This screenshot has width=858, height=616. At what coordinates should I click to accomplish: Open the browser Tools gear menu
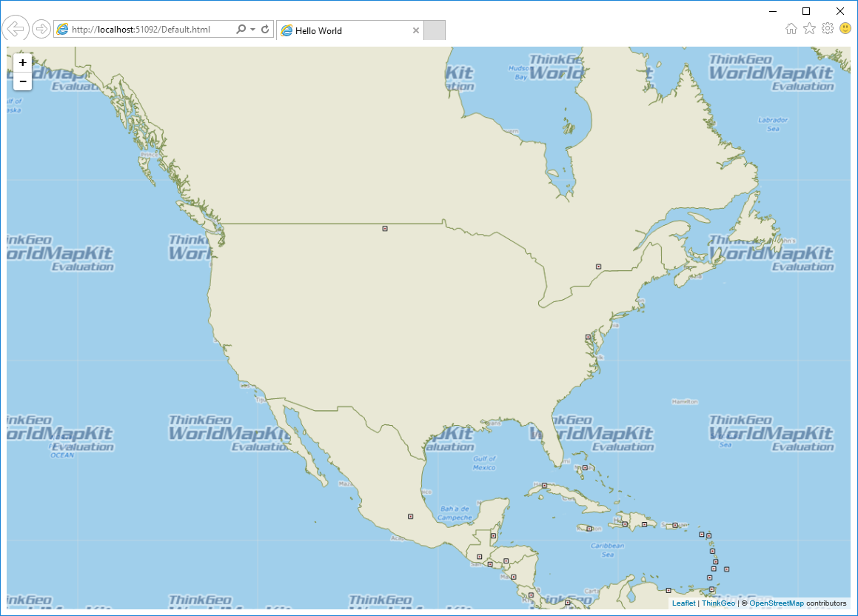tap(828, 28)
